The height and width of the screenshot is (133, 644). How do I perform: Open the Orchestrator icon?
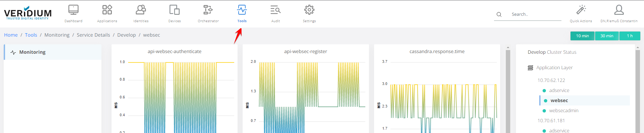(208, 10)
